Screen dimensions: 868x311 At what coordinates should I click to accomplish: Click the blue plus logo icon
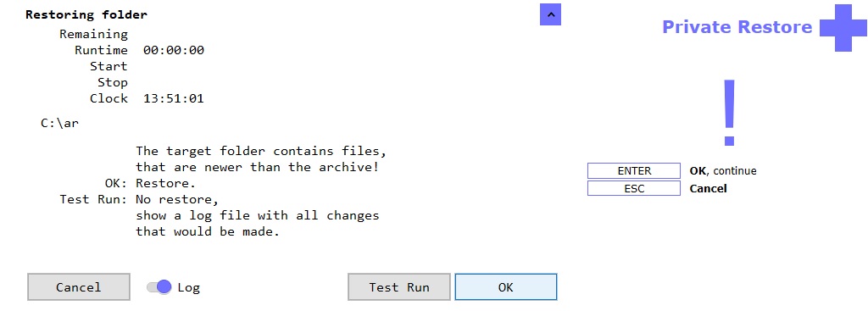[x=843, y=28]
